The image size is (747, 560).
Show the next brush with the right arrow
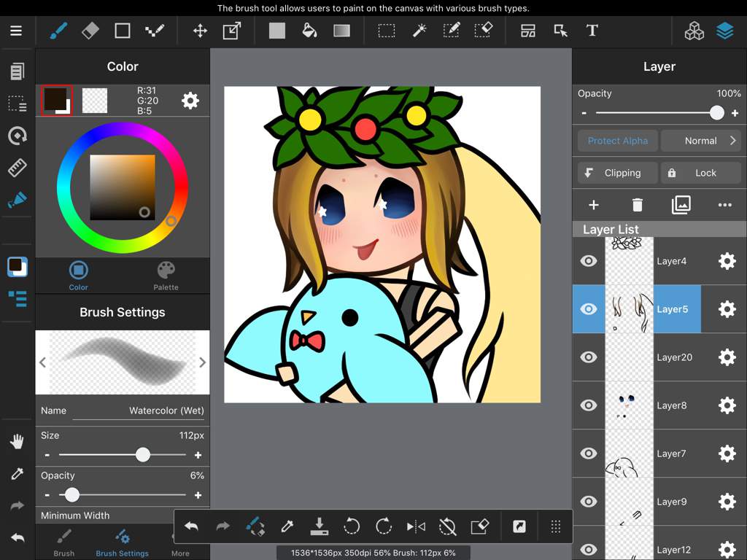point(202,362)
